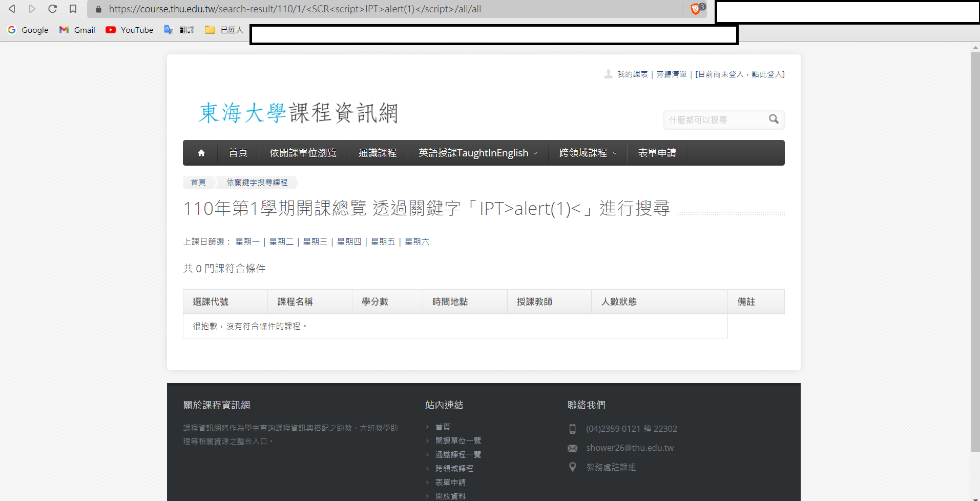The image size is (980, 501).
Task: Open the Brave Shields icon
Action: pyautogui.click(x=696, y=9)
